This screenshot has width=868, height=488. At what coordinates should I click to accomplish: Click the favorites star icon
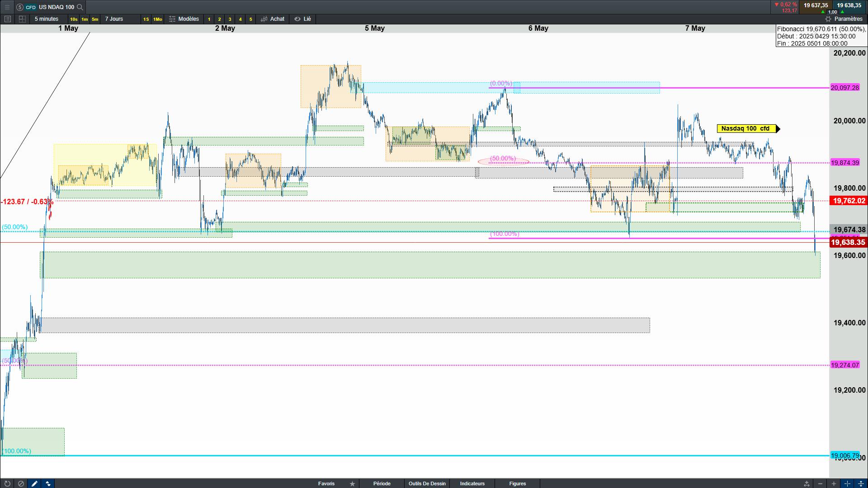(352, 483)
